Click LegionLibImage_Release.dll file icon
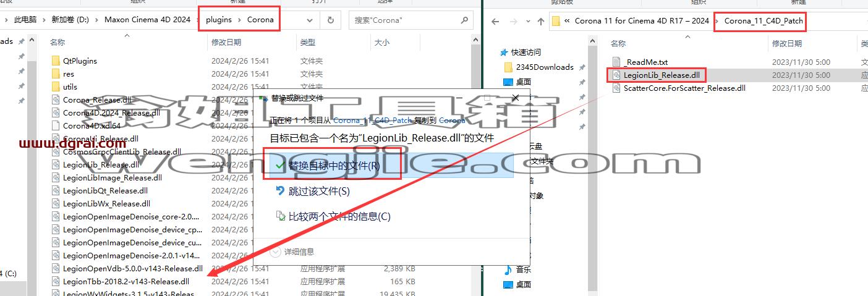Viewport: 868px width, 296px height. tap(56, 177)
